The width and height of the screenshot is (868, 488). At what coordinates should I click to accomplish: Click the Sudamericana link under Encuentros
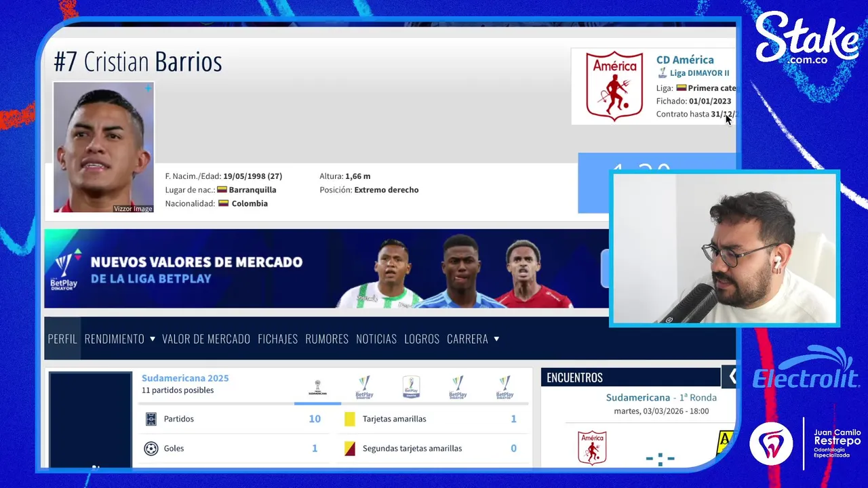coord(638,397)
